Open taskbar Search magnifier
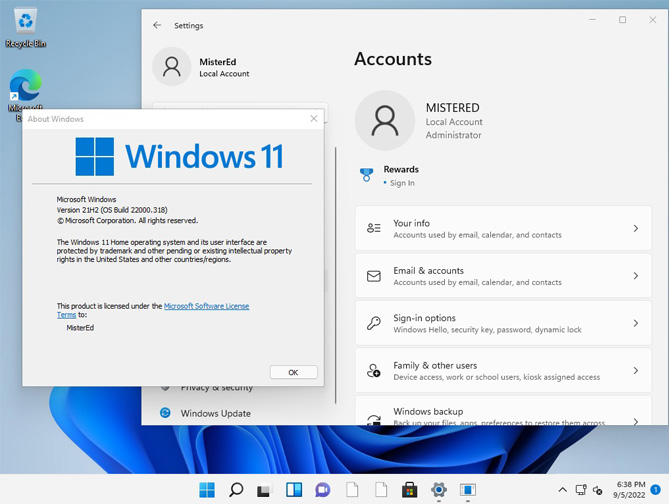Viewport: 669px width, 504px height. 236,490
